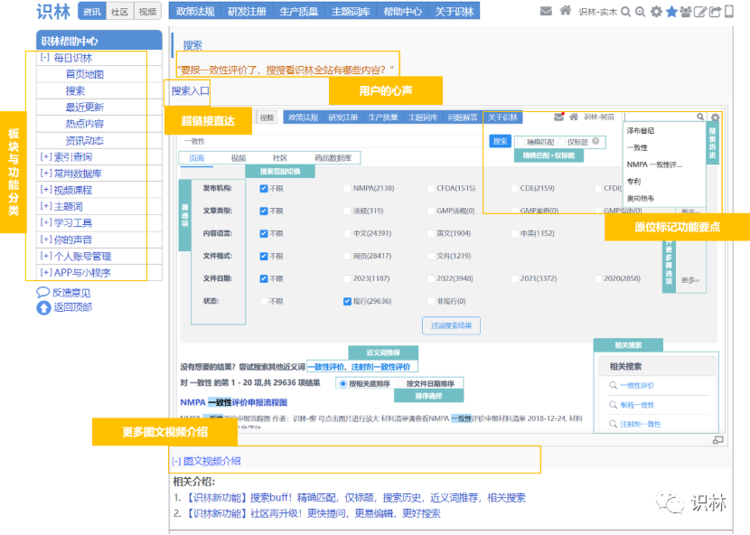The image size is (750, 535).
Task: Click the blue 搜索 button
Action: click(500, 142)
